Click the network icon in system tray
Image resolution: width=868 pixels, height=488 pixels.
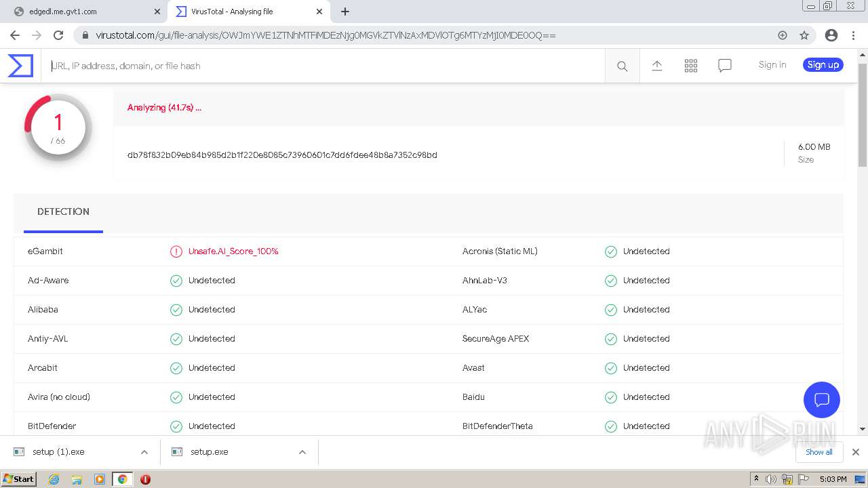click(787, 479)
